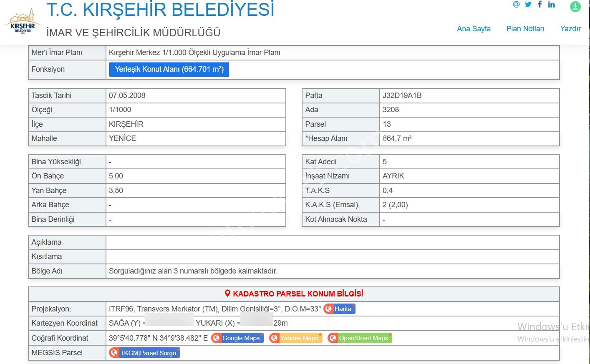The image size is (590, 364).
Task: Click the Mer'i İmar Planı label
Action: coord(57,53)
